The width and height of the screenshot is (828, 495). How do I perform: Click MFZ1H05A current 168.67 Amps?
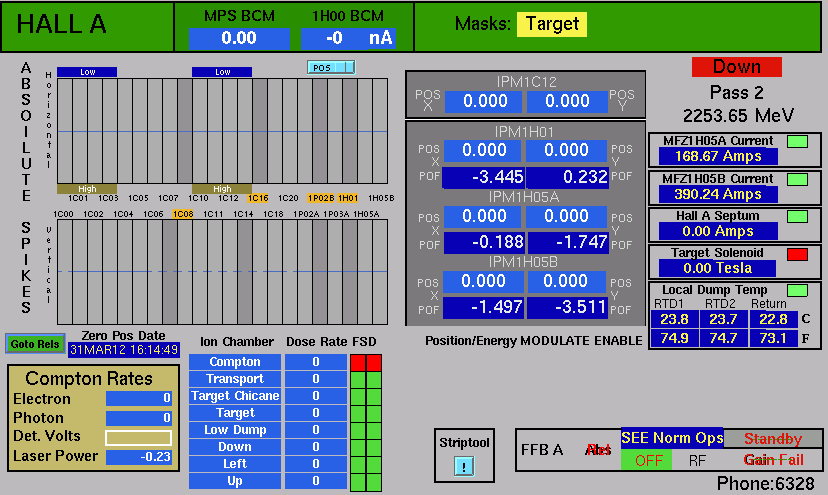tap(718, 156)
